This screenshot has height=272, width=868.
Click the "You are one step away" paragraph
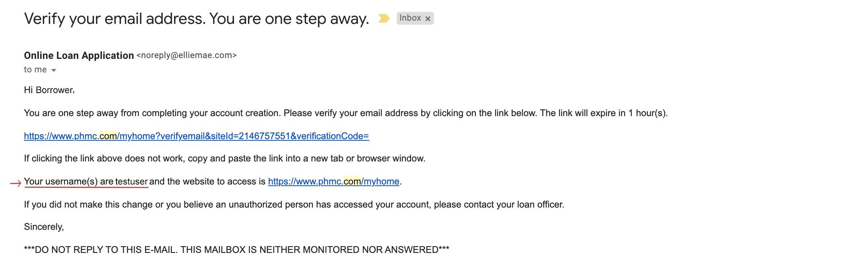(346, 113)
